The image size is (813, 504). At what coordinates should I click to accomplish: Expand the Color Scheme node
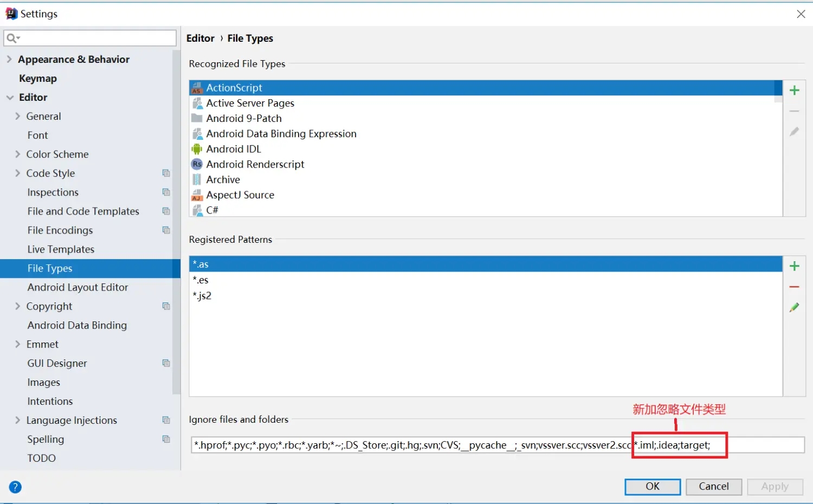click(18, 154)
